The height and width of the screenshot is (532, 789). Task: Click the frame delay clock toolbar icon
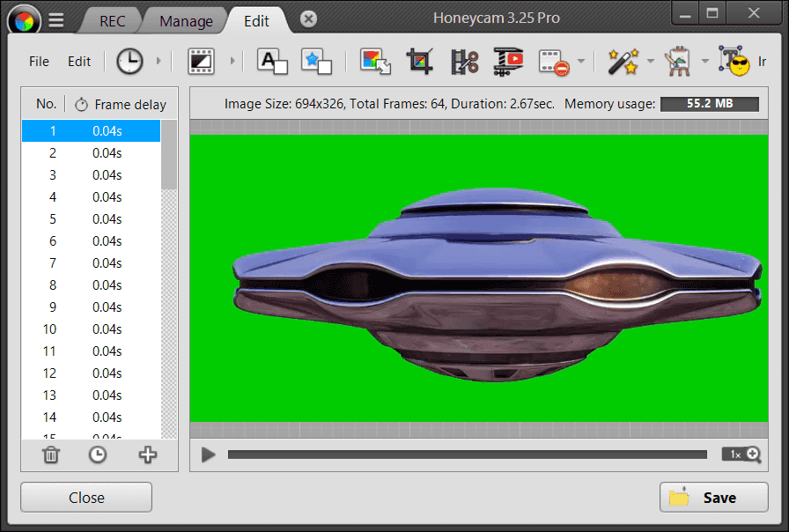(x=129, y=61)
